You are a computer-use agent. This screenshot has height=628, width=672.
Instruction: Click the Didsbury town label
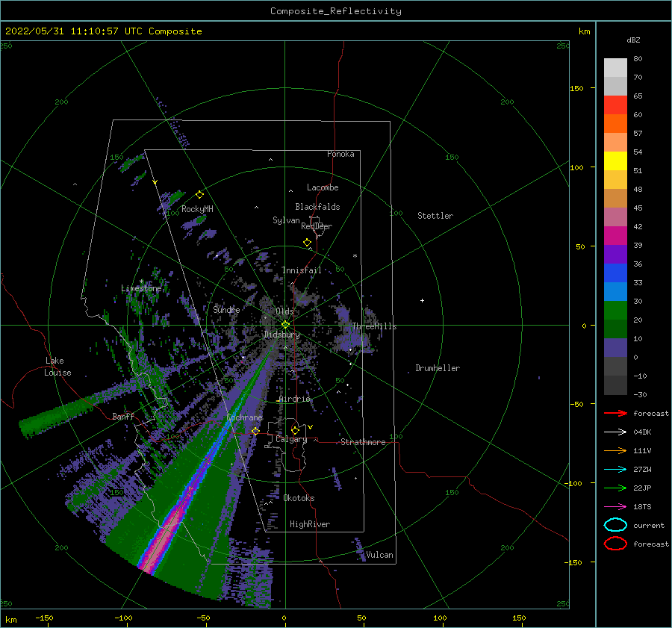pyautogui.click(x=282, y=335)
